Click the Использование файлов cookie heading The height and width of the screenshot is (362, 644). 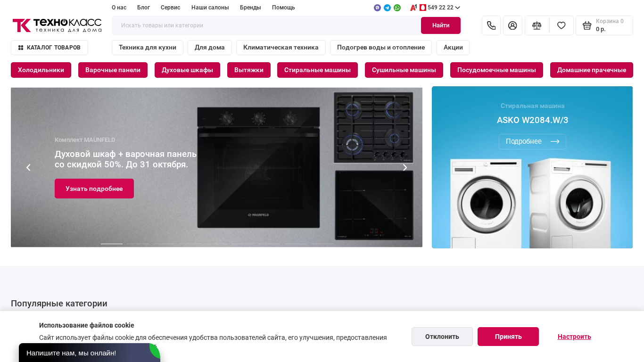87,325
